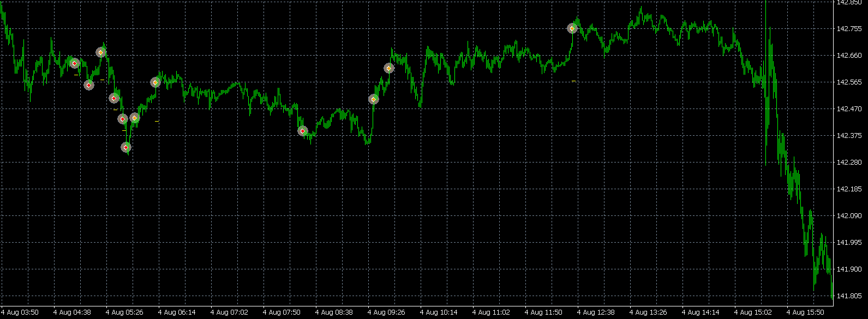Select the orange trade marker at the 142.670 peak

coord(101,52)
